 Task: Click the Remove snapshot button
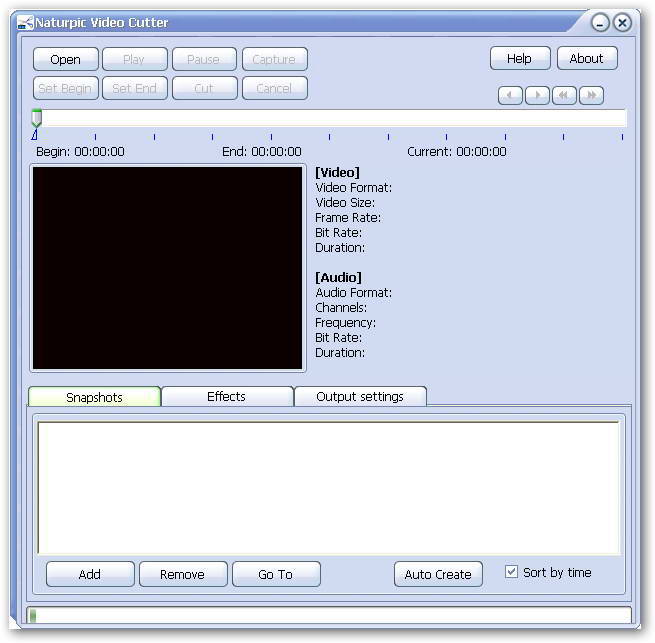click(183, 574)
